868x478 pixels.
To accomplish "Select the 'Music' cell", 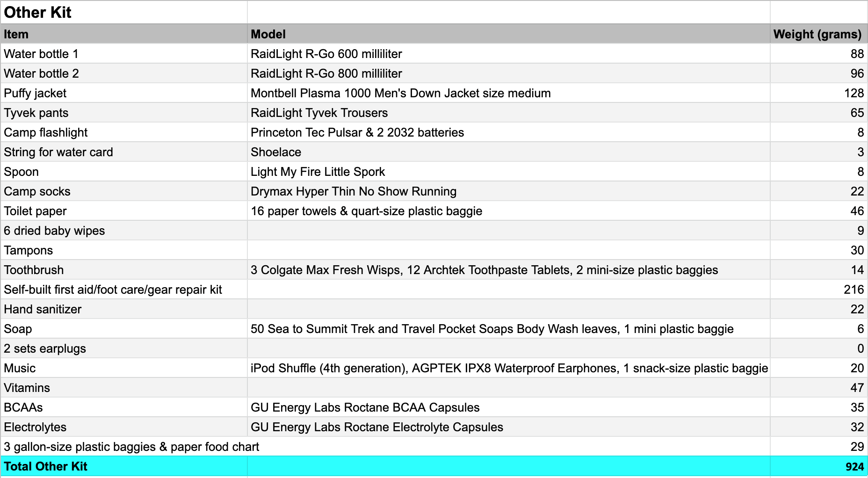I will pyautogui.click(x=124, y=368).
